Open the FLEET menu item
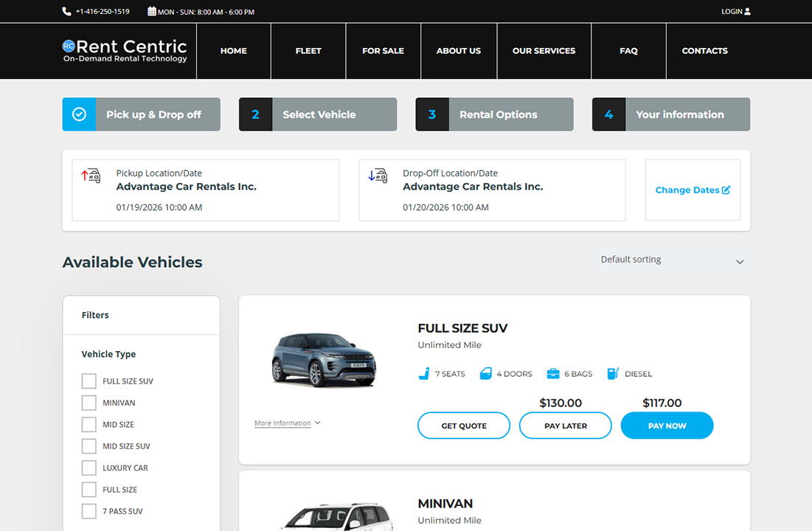This screenshot has height=531, width=812. 308,51
